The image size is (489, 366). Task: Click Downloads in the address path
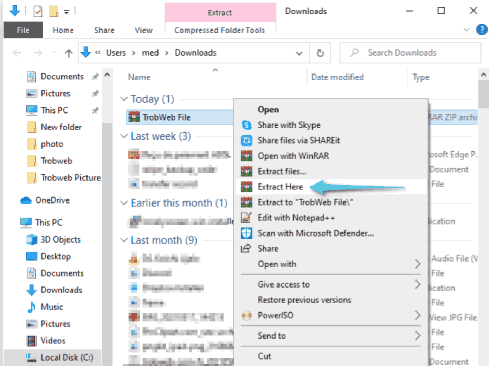point(196,53)
